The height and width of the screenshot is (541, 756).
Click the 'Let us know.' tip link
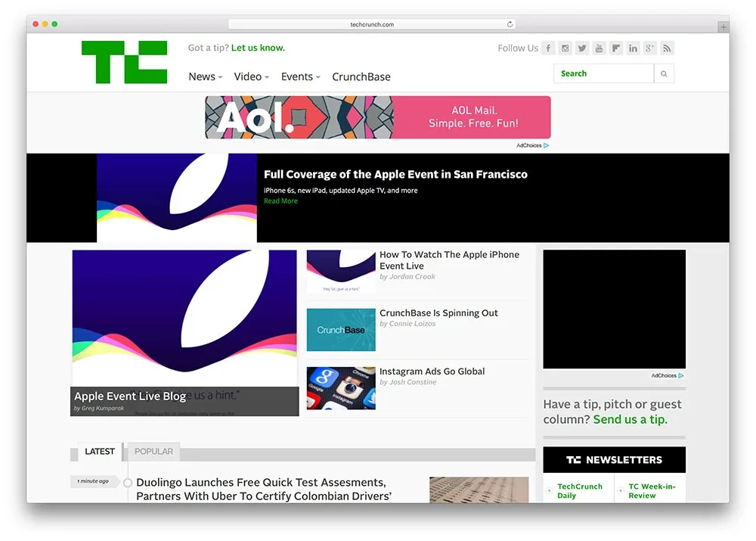pos(258,48)
